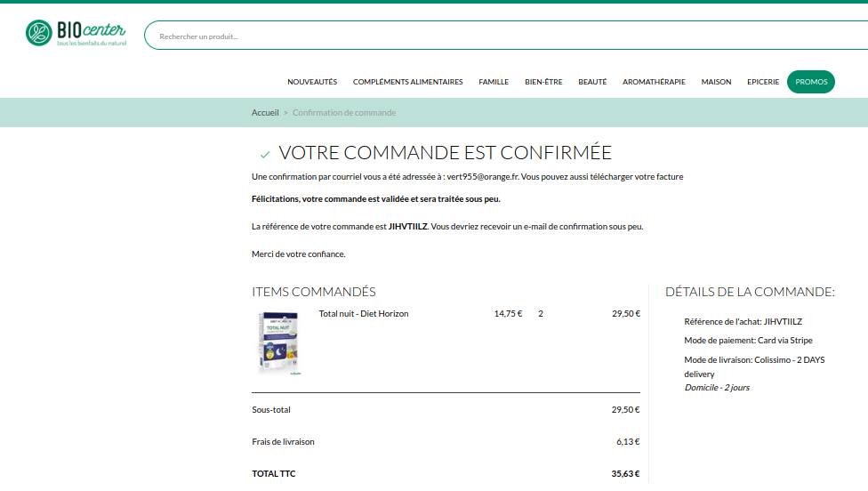Click the product name Total nuit - Diet Horizon
Image resolution: width=868 pixels, height=491 pixels.
coord(364,314)
